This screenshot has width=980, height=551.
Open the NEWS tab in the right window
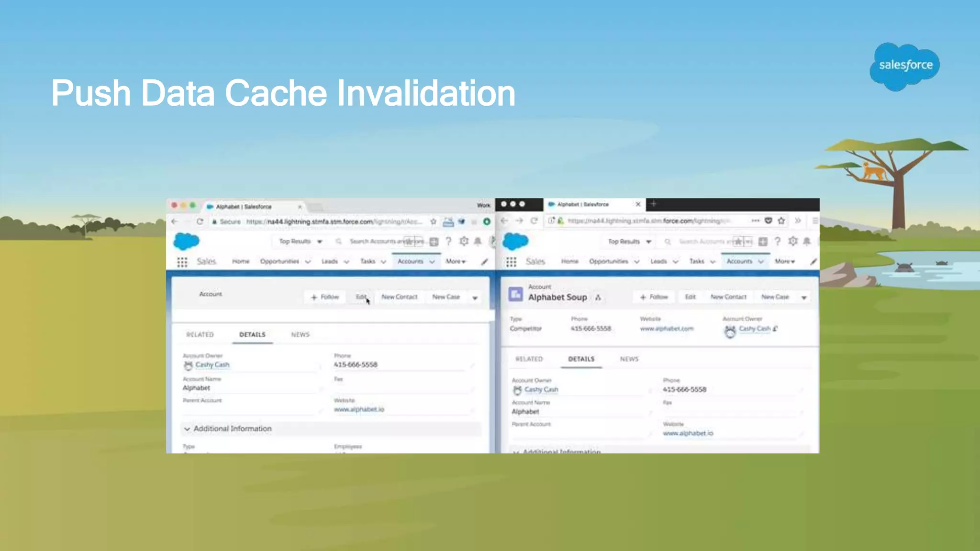pos(629,359)
